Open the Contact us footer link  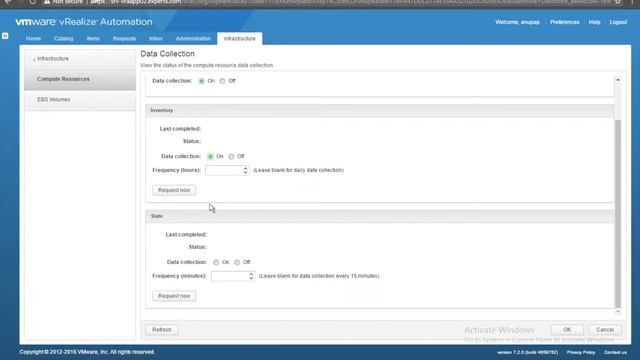point(615,352)
